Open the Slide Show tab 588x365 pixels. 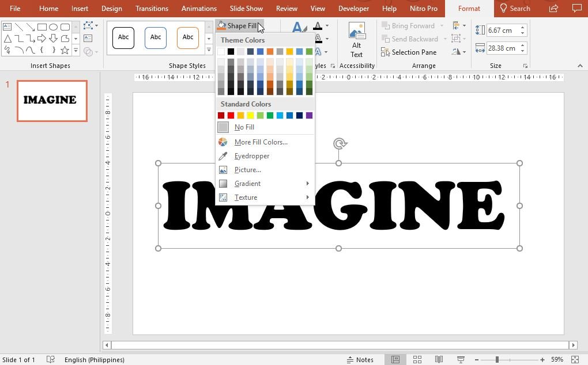coord(246,9)
